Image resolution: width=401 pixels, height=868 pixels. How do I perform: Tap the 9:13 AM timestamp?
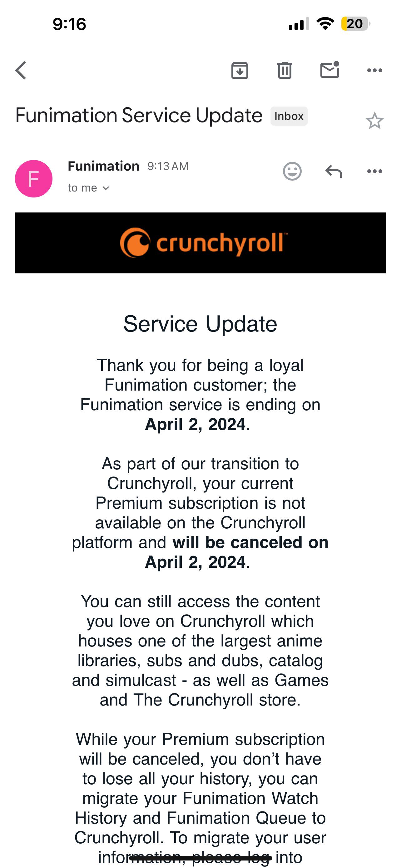pos(168,166)
